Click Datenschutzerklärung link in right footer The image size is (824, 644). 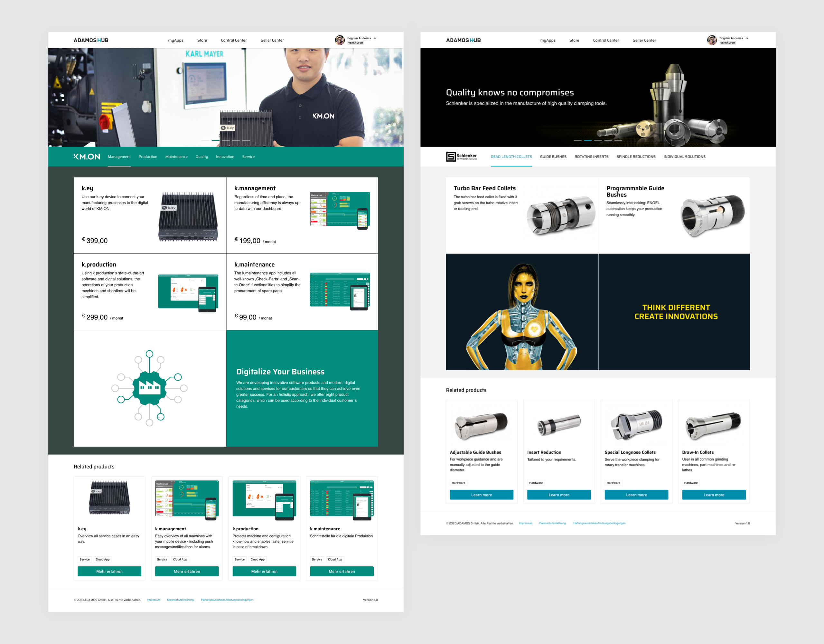point(552,523)
